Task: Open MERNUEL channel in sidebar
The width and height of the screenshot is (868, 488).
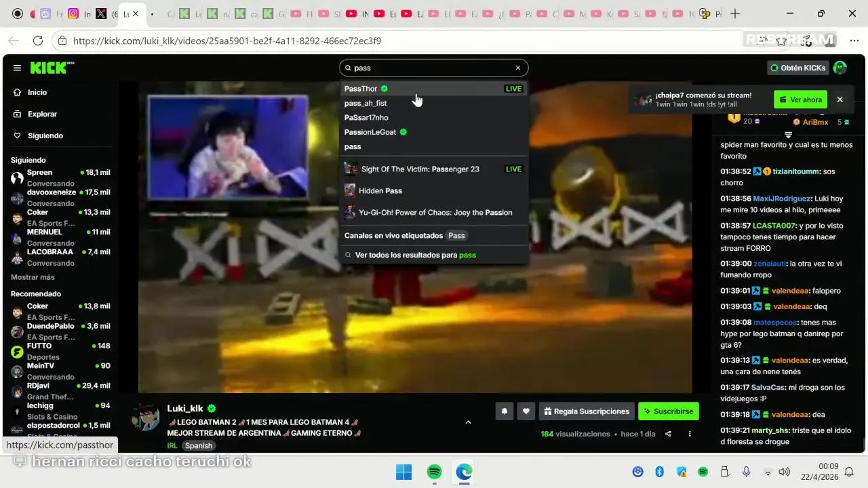Action: tap(60, 237)
